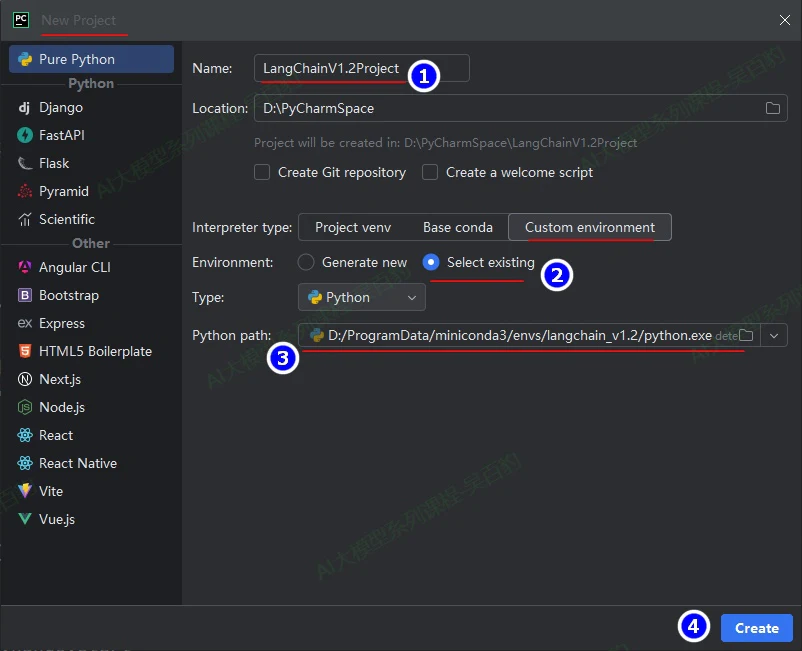The width and height of the screenshot is (802, 651).
Task: Choose the Flask project icon
Action: point(25,163)
